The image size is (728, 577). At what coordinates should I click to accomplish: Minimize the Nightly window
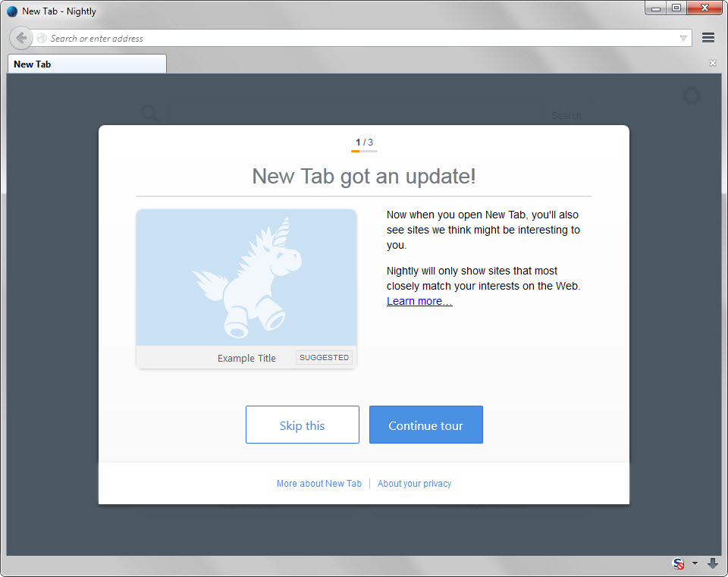pos(655,8)
